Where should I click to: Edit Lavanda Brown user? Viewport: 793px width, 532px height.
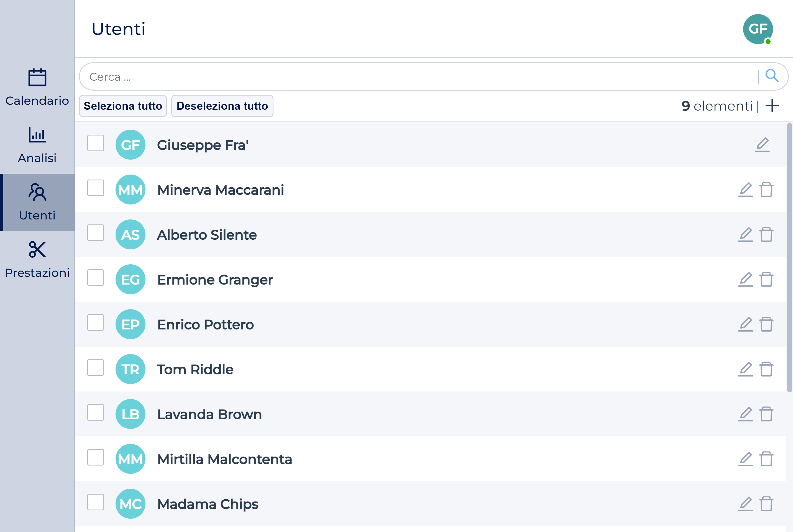coord(745,414)
